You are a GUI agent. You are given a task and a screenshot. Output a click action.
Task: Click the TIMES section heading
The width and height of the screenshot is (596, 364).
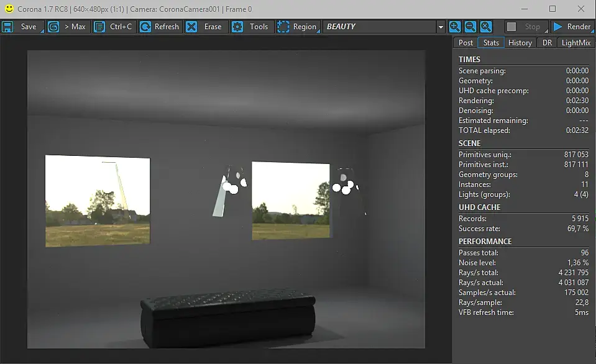click(469, 59)
